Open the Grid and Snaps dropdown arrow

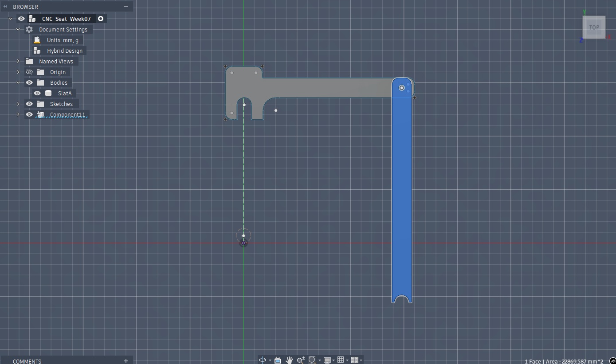click(347, 360)
